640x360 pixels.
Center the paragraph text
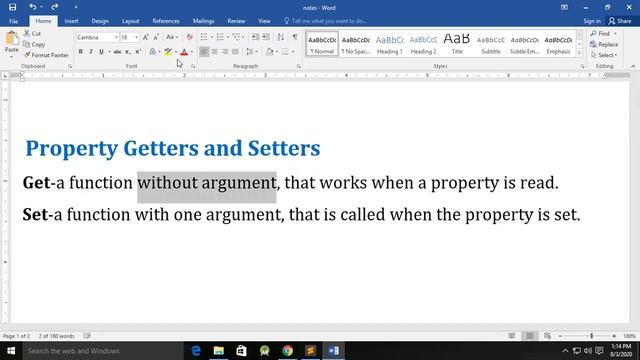tap(214, 52)
